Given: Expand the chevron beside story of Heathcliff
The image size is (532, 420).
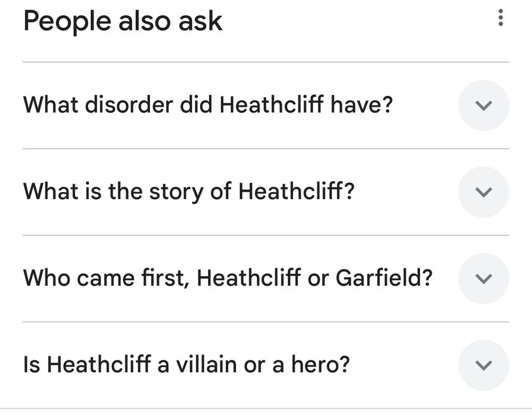Looking at the screenshot, I should click(483, 192).
